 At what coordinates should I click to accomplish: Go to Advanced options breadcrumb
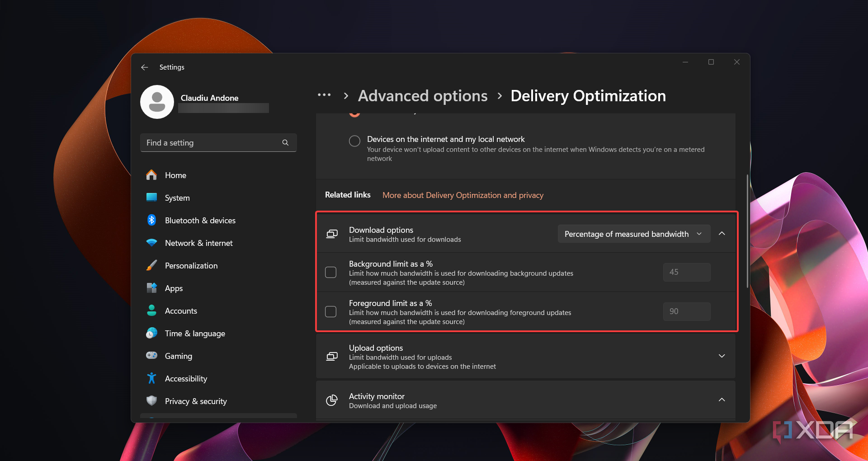423,96
